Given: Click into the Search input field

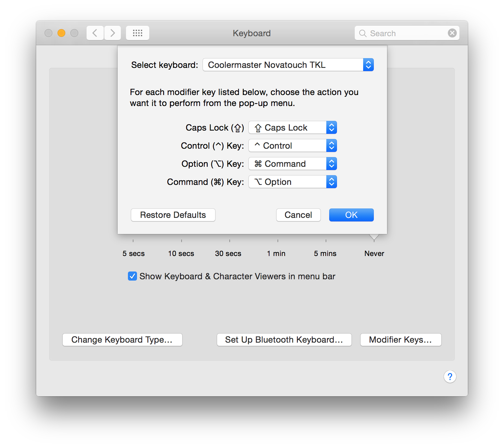Looking at the screenshot, I should pos(404,33).
